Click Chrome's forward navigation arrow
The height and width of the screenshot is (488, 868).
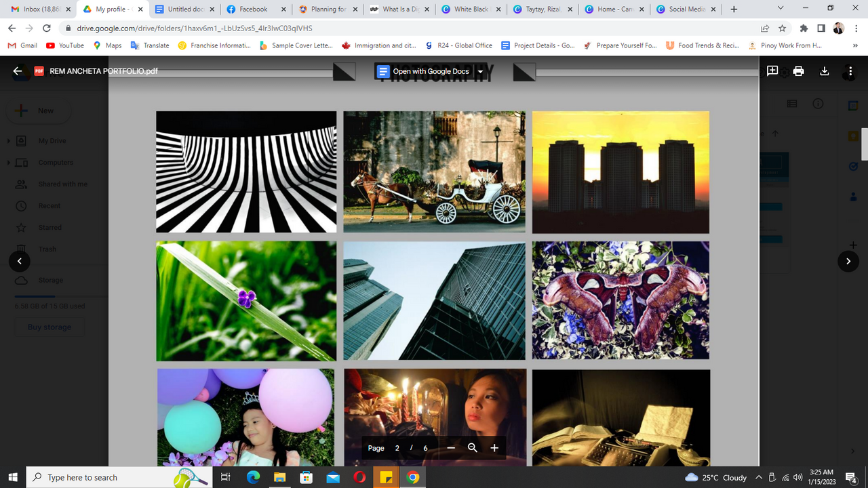click(29, 28)
